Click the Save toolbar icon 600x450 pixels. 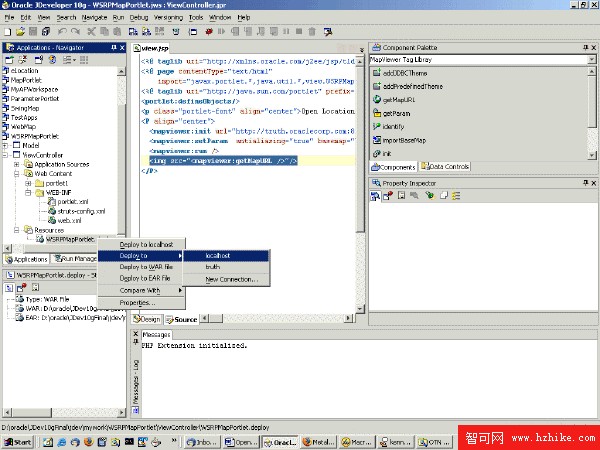[x=33, y=32]
